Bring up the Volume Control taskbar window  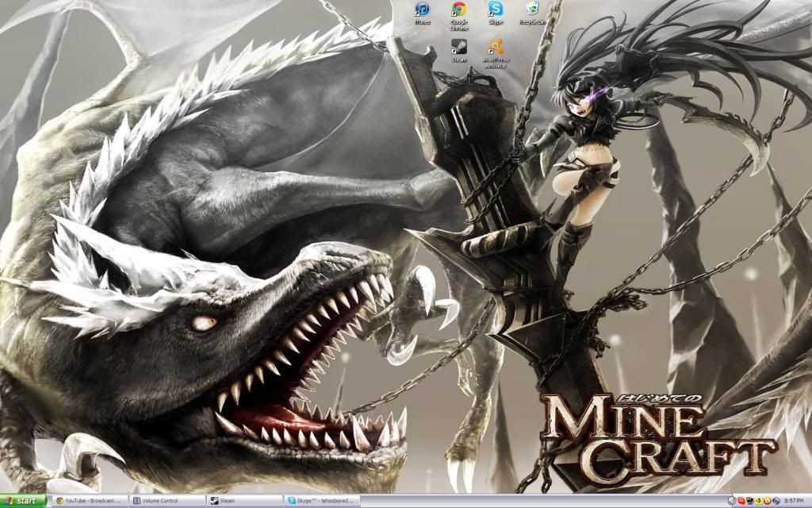click(165, 501)
